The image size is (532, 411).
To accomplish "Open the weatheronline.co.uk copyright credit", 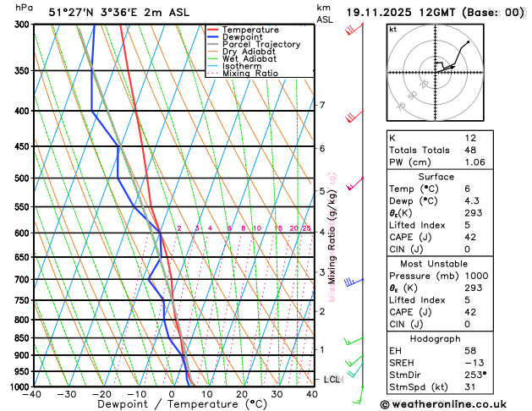I will [x=443, y=404].
